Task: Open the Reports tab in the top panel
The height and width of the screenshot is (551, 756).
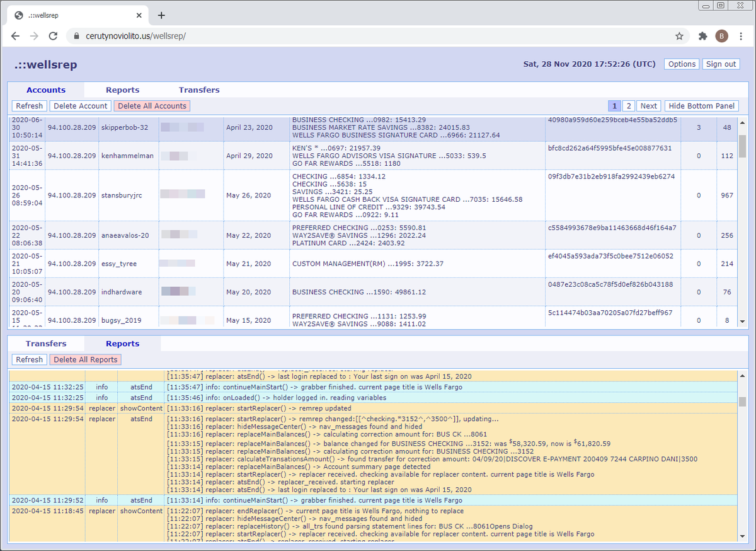Action: click(x=123, y=90)
